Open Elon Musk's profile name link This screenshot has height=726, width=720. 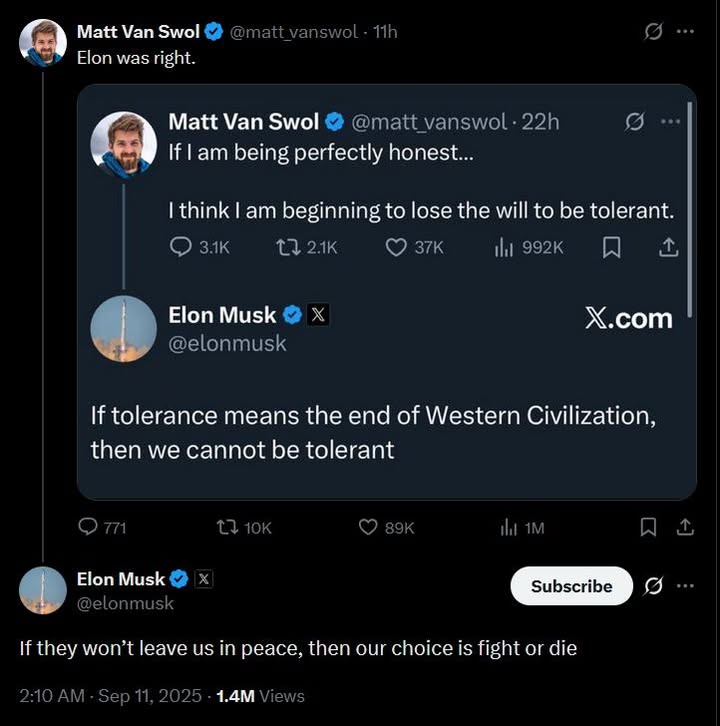(121, 579)
